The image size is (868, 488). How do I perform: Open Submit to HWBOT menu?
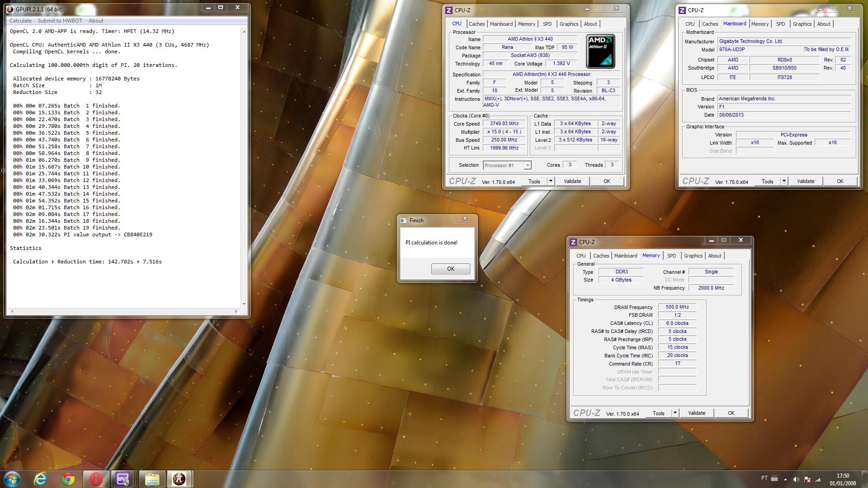[x=60, y=21]
